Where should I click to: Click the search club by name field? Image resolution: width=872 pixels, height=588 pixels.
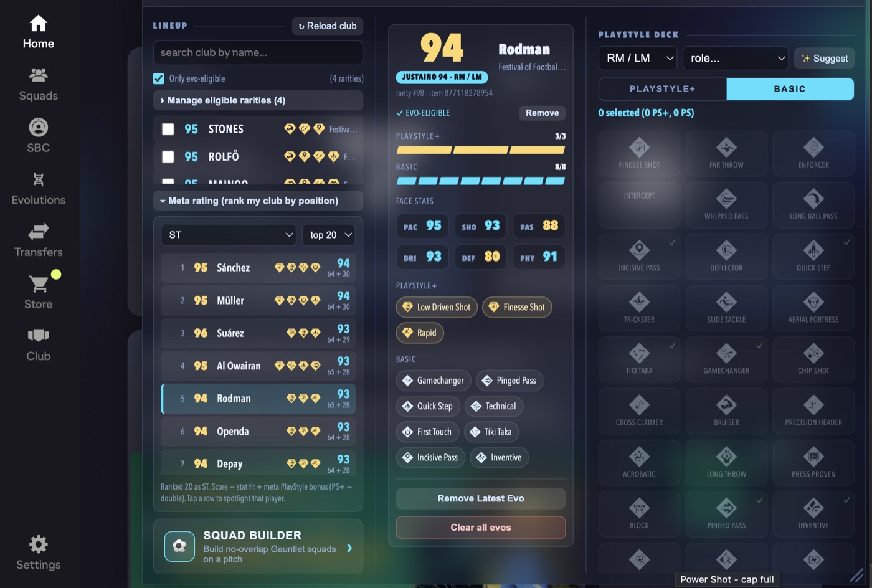click(x=258, y=52)
